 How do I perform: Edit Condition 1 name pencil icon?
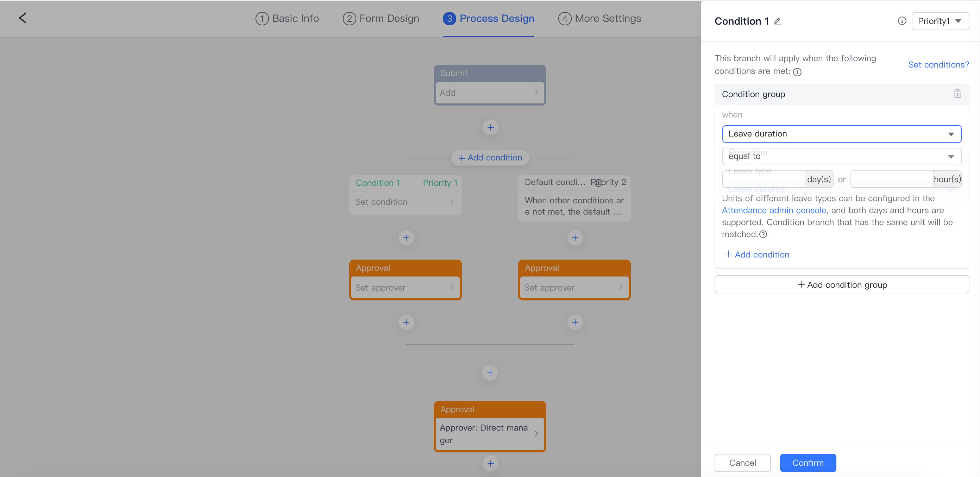click(x=778, y=22)
